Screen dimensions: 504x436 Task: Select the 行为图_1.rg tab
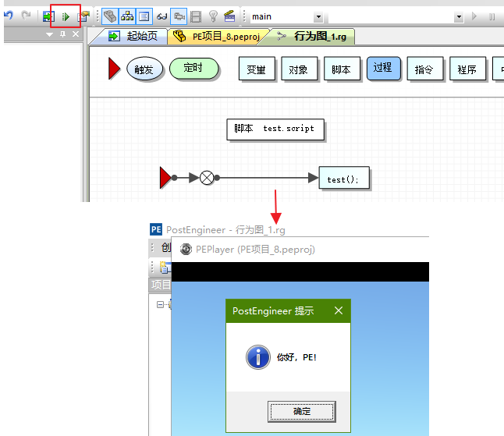coord(312,37)
